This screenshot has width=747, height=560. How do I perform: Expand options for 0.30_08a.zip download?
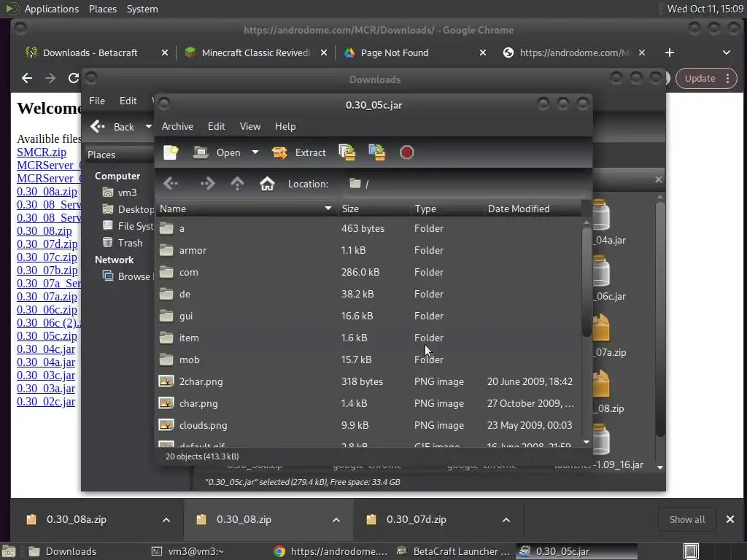(166, 520)
